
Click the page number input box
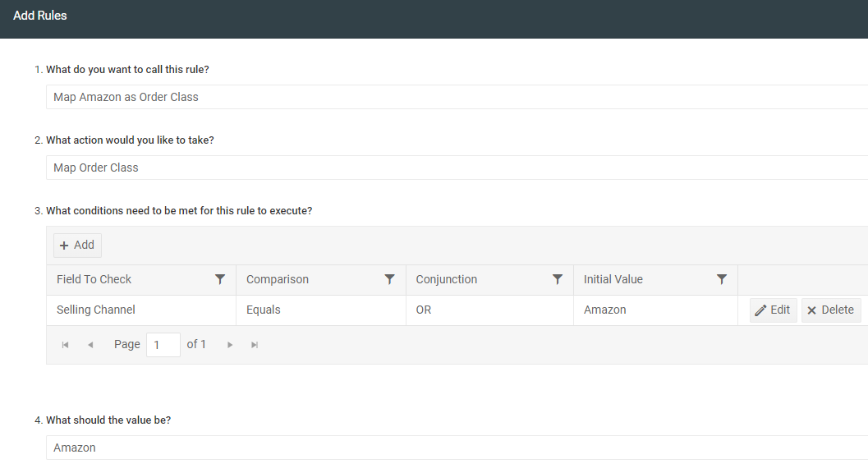click(163, 345)
